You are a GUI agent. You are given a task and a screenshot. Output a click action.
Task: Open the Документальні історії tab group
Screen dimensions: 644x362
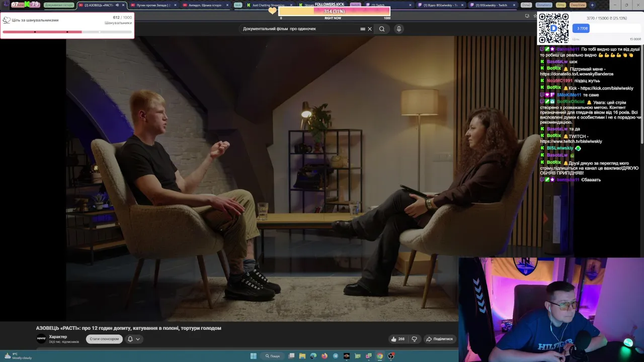[59, 5]
